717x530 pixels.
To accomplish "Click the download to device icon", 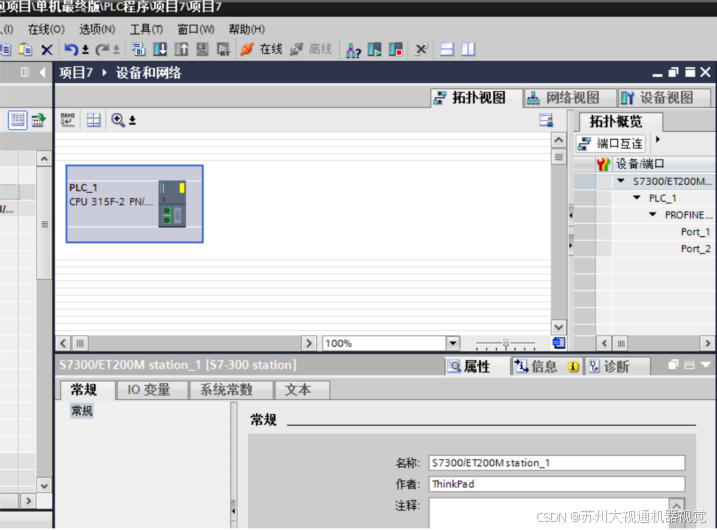I will pos(160,49).
